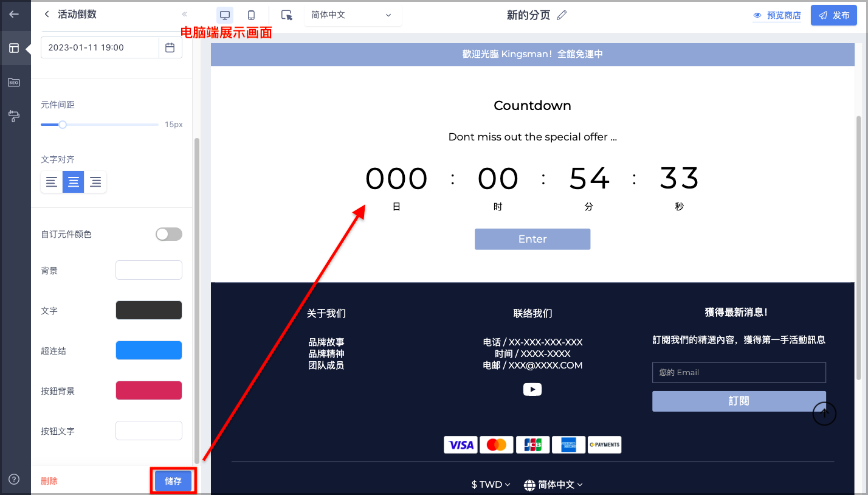Click the 发布 publish button
Screen dimensions: 868x495
pyautogui.click(x=833, y=15)
